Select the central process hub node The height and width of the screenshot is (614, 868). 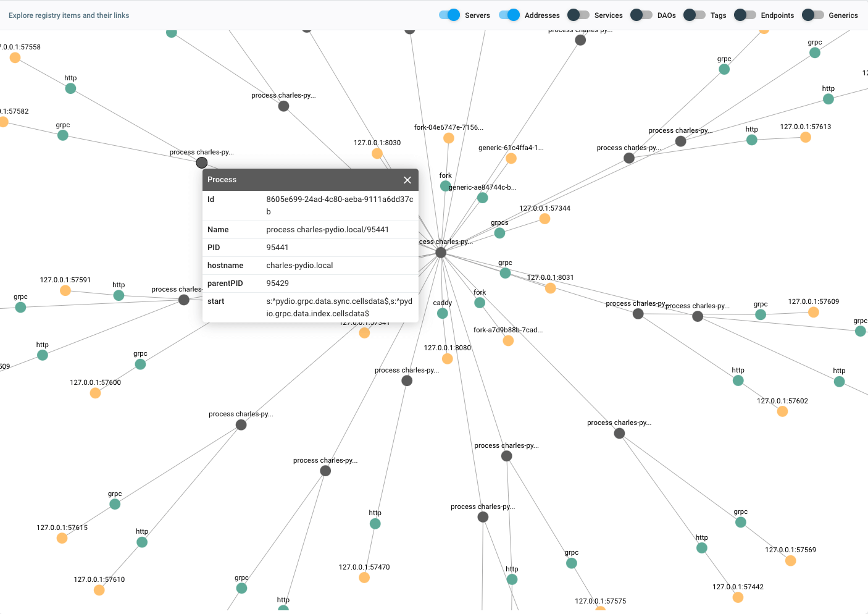click(x=441, y=253)
